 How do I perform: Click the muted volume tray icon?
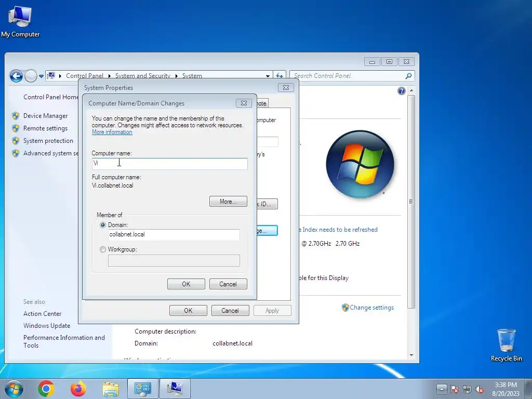(480, 389)
